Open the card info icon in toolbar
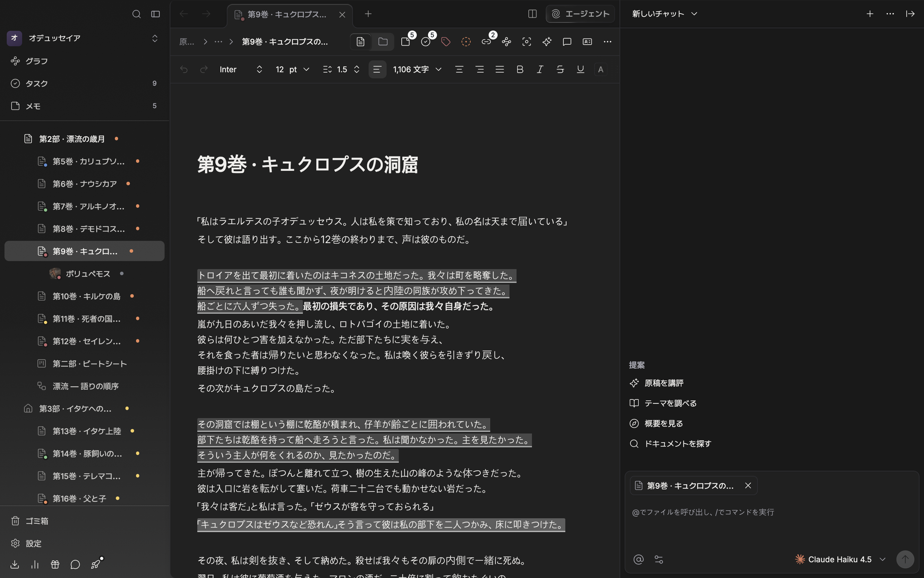The width and height of the screenshot is (924, 578). pyautogui.click(x=587, y=42)
